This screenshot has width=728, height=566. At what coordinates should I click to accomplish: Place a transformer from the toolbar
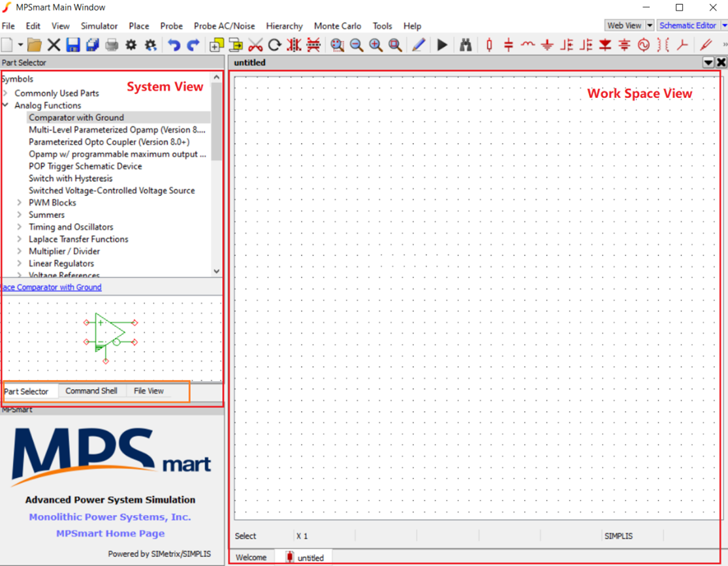pos(663,45)
